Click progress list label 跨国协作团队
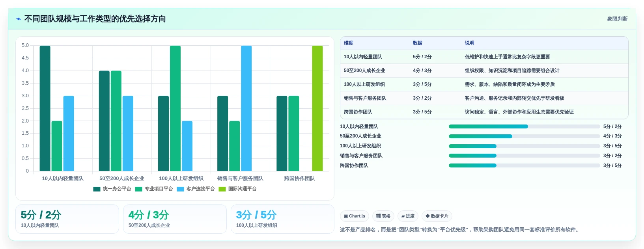This screenshot has width=644, height=249. click(354, 166)
